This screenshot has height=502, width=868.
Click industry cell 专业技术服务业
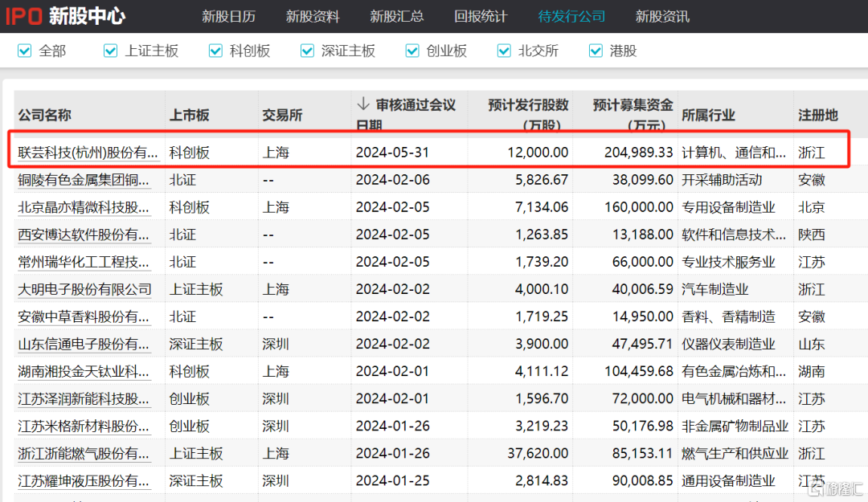pyautogui.click(x=728, y=262)
